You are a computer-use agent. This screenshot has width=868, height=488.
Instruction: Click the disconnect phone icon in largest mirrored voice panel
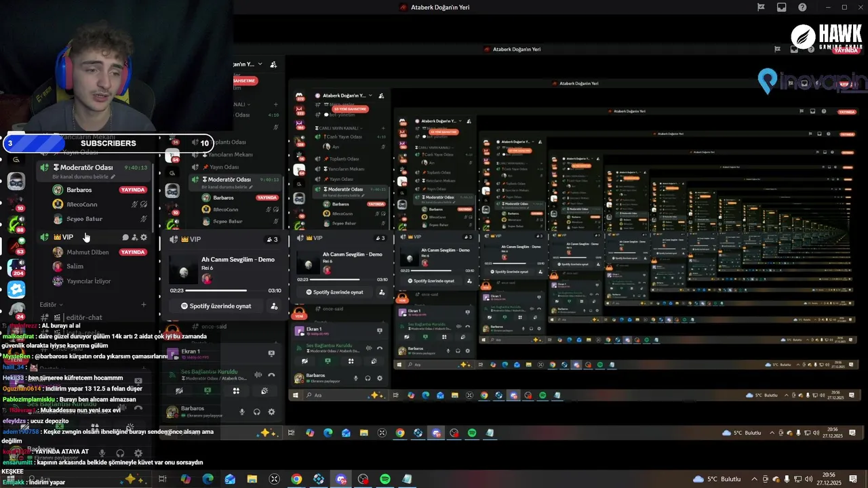[x=271, y=375]
